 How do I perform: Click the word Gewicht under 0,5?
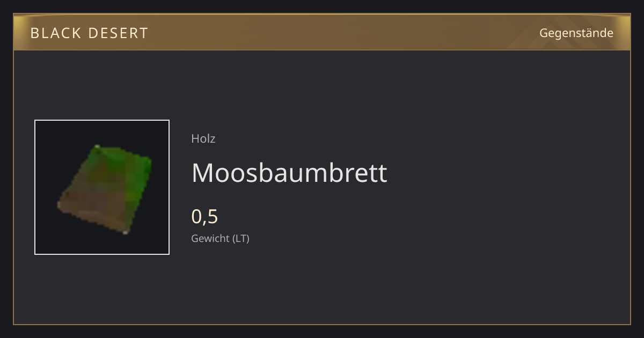coord(210,239)
